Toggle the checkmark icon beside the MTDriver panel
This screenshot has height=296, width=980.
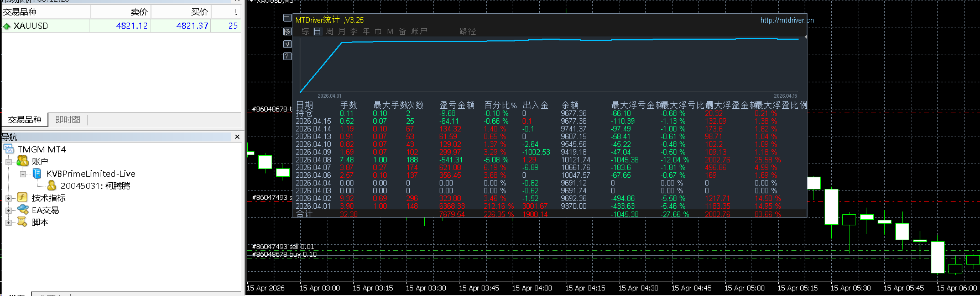(288, 44)
